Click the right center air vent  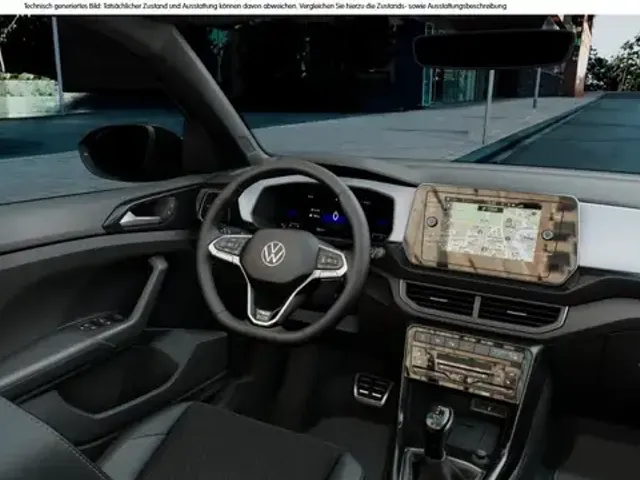click(518, 311)
